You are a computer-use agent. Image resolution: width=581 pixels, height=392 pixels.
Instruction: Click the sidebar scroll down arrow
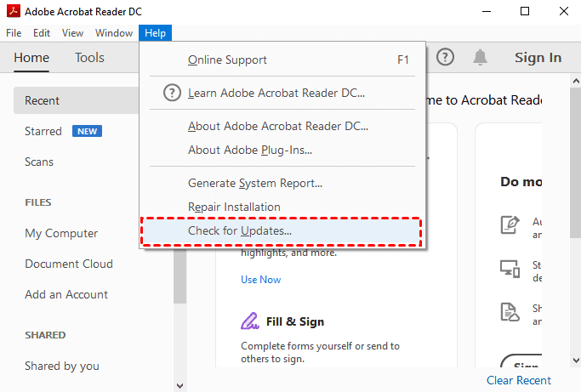[179, 384]
